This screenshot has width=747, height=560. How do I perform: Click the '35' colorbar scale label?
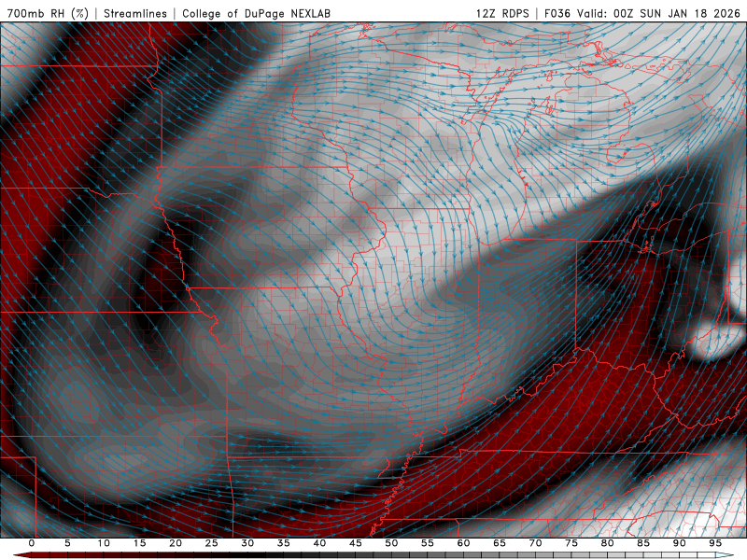coord(284,543)
